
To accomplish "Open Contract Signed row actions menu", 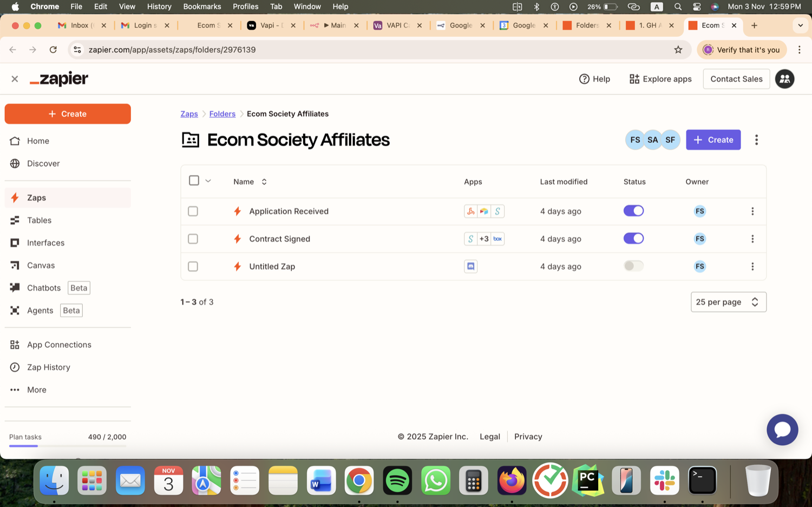I will (752, 239).
